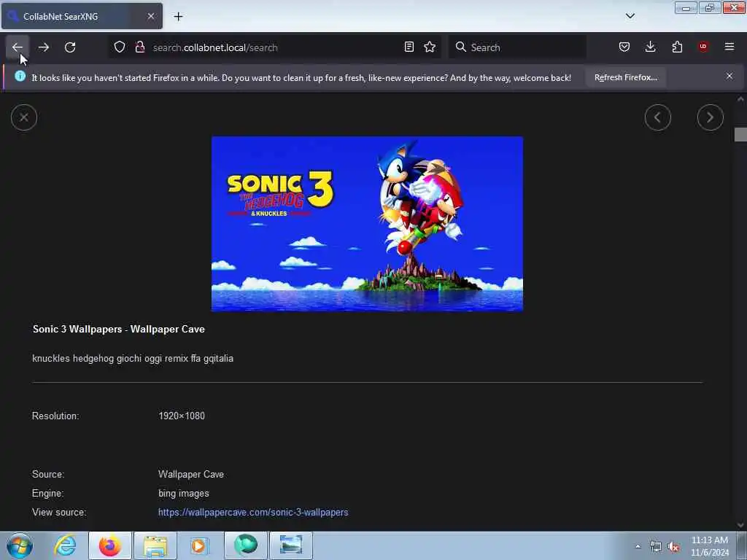Click Refresh Firefox... button

(x=625, y=77)
